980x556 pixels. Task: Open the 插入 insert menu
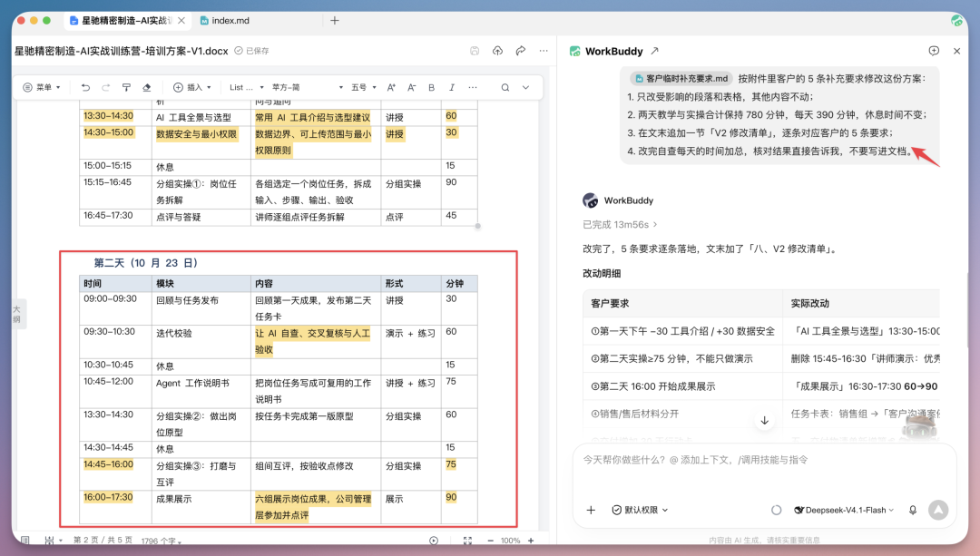pos(192,87)
